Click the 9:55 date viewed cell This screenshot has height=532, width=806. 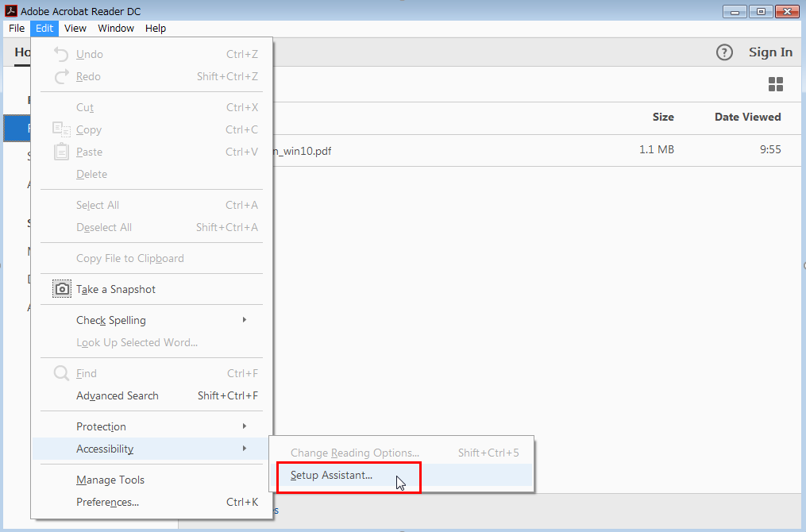coord(770,149)
